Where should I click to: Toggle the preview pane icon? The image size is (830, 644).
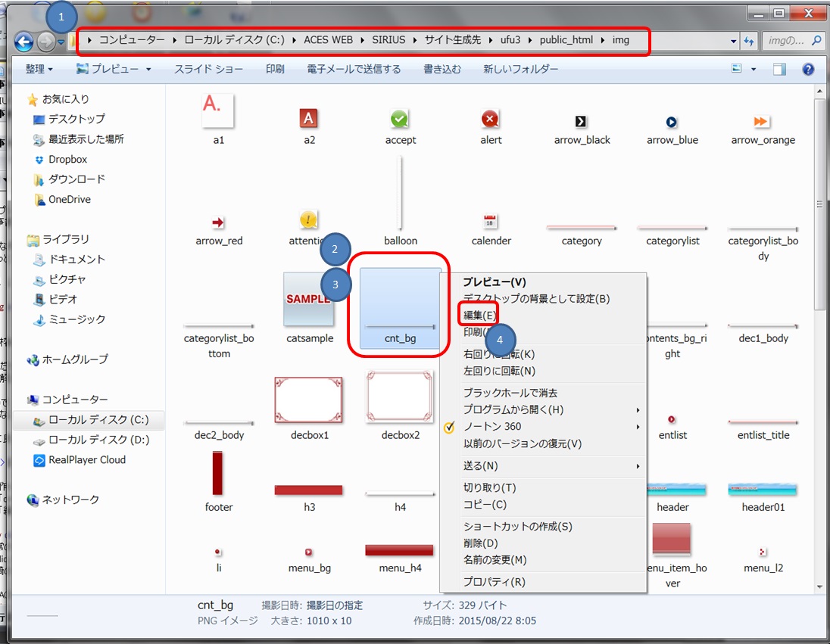[x=779, y=70]
